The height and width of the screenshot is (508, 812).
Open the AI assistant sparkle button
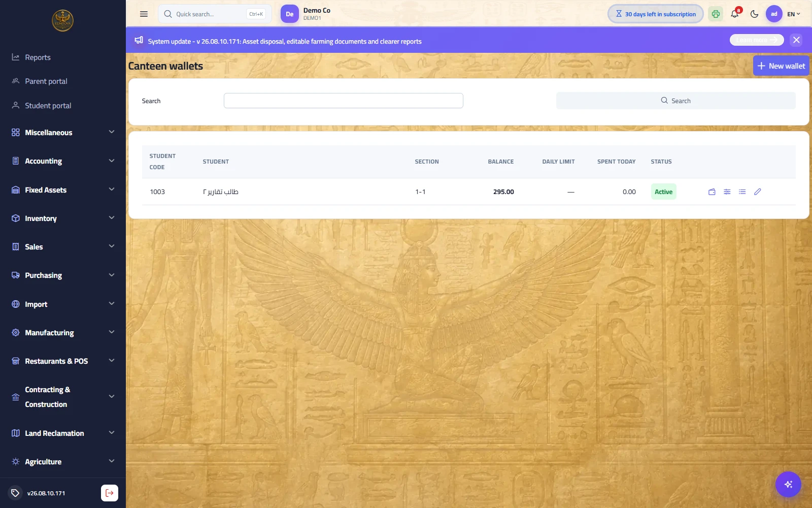pyautogui.click(x=788, y=484)
